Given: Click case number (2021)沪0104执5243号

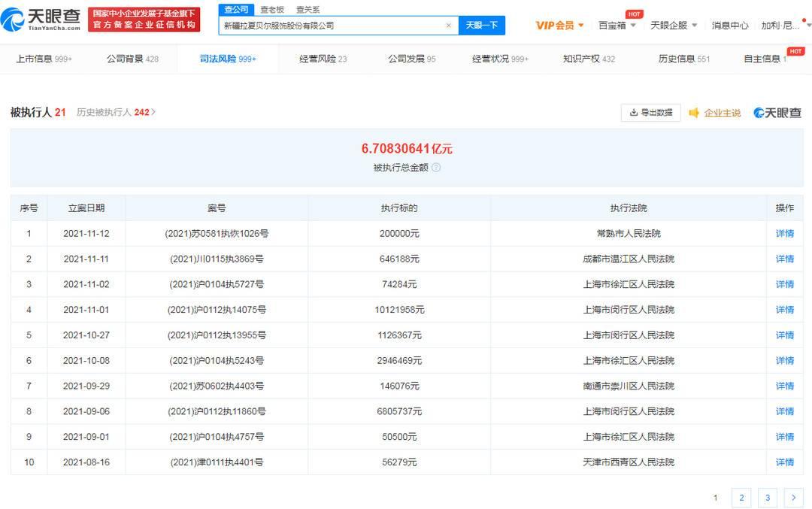Looking at the screenshot, I should [217, 360].
